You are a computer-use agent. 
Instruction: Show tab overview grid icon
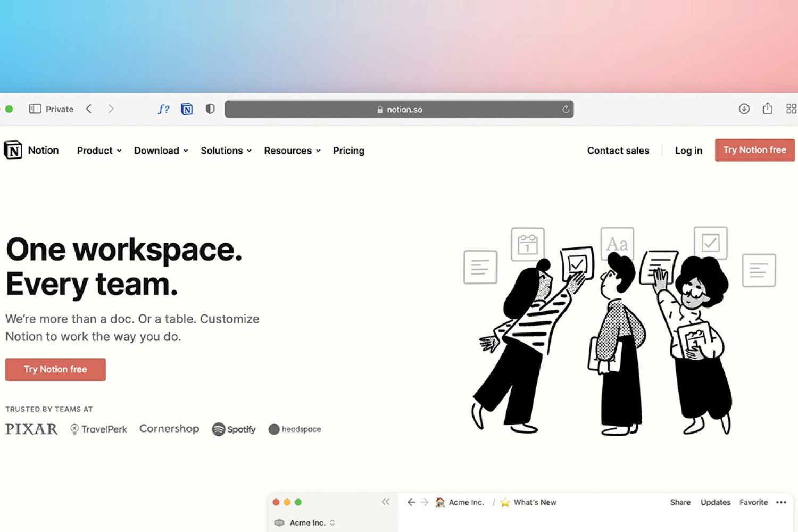pyautogui.click(x=791, y=109)
